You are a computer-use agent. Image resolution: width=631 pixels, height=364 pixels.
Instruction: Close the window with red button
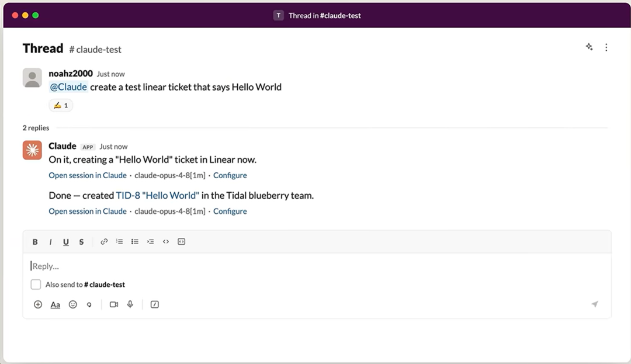15,15
